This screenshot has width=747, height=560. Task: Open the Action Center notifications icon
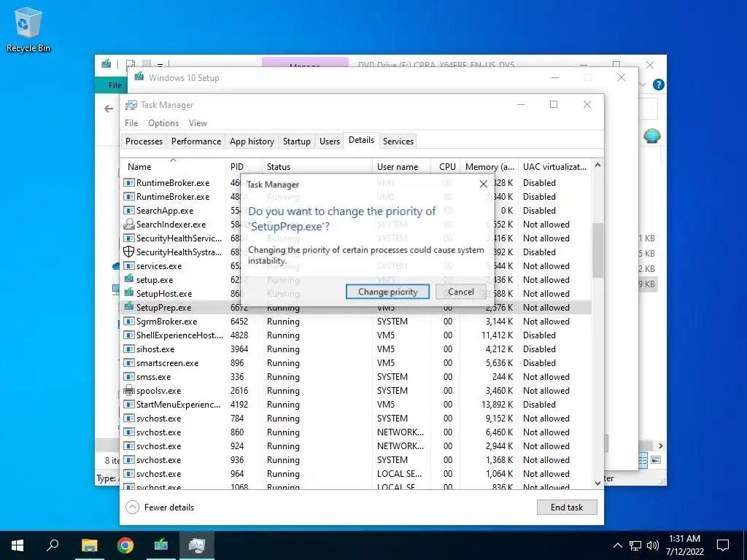tap(723, 545)
